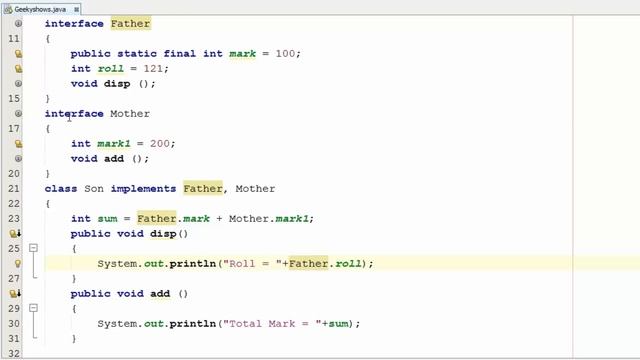Collapse the disp() method fold at line 25
The image size is (640, 360).
[33, 248]
